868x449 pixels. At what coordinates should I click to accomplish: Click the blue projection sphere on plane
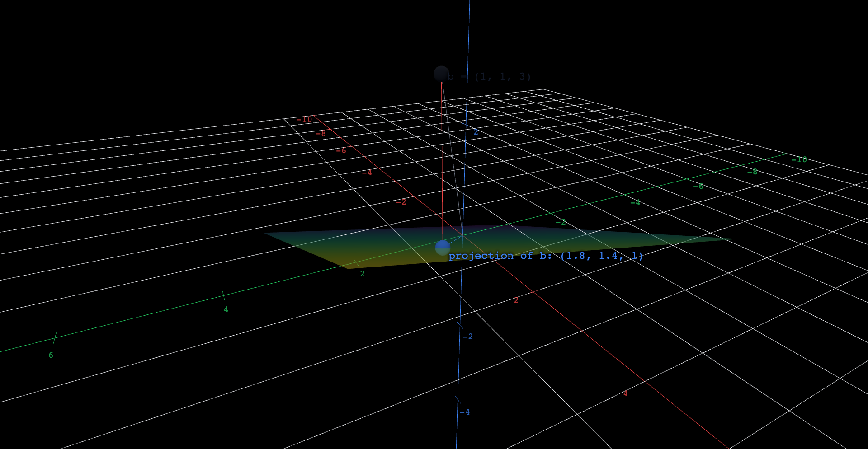click(x=443, y=248)
